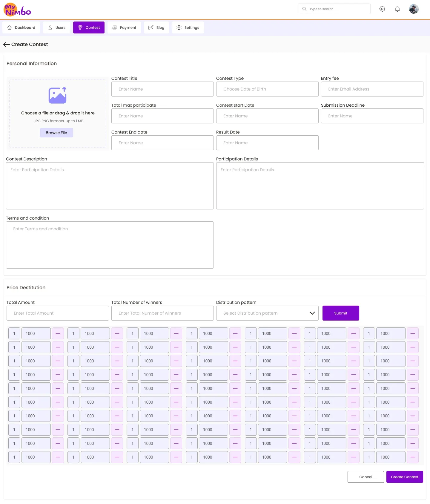
Task: Click first row, fourth column 1000 amount field
Action: click(x=214, y=333)
